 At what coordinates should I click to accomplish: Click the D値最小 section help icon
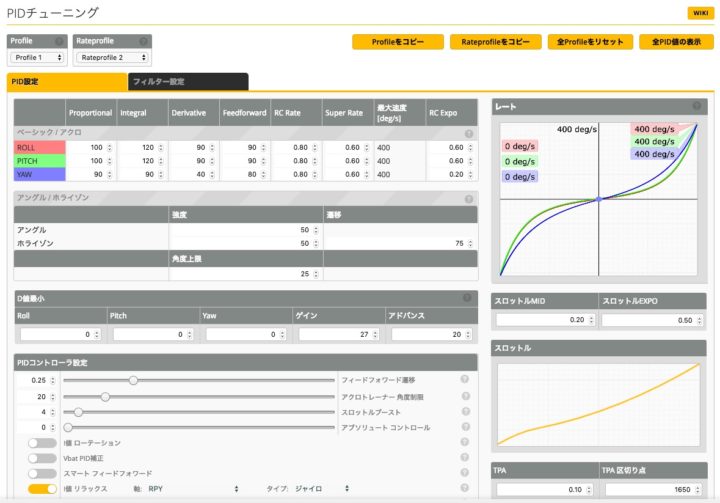468,298
